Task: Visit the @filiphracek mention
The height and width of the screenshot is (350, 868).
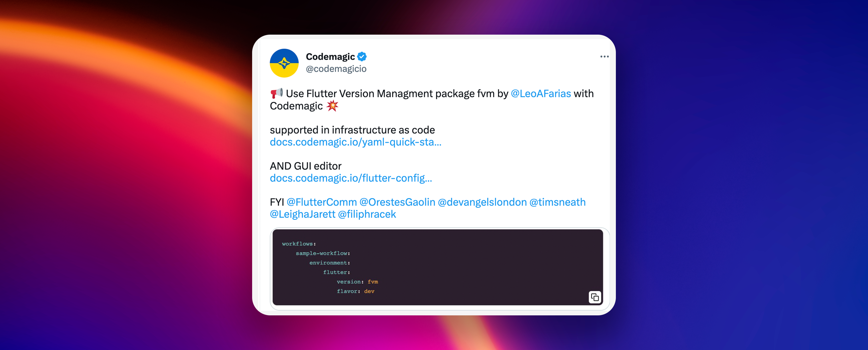Action: (367, 214)
